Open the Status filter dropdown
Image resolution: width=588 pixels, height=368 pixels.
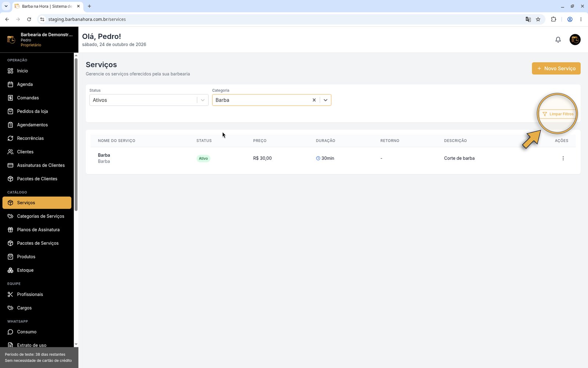149,100
